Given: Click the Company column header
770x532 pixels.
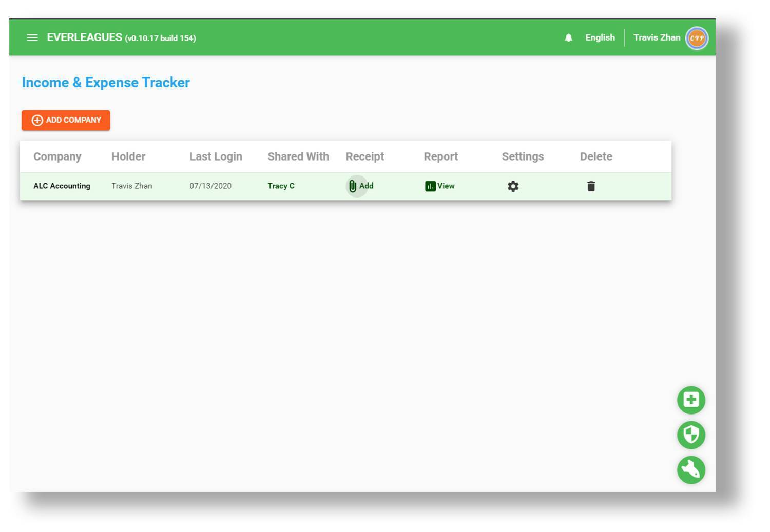Looking at the screenshot, I should (x=57, y=156).
